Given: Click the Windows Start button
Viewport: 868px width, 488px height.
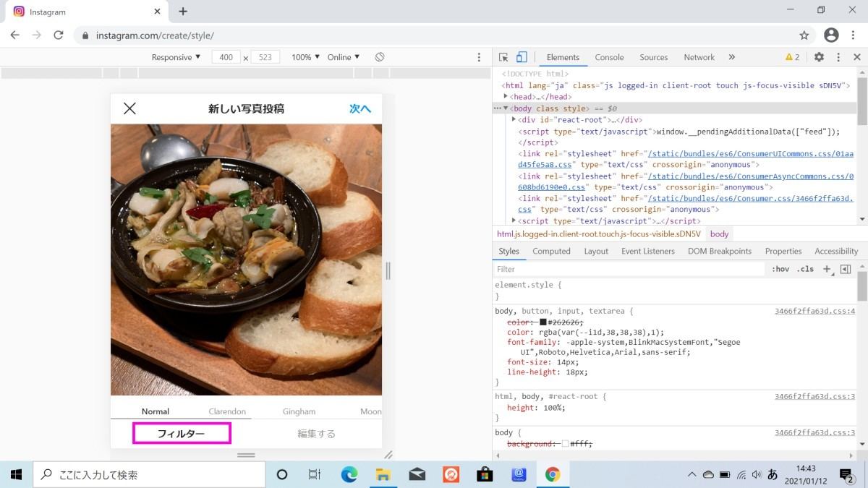Looking at the screenshot, I should [16, 474].
